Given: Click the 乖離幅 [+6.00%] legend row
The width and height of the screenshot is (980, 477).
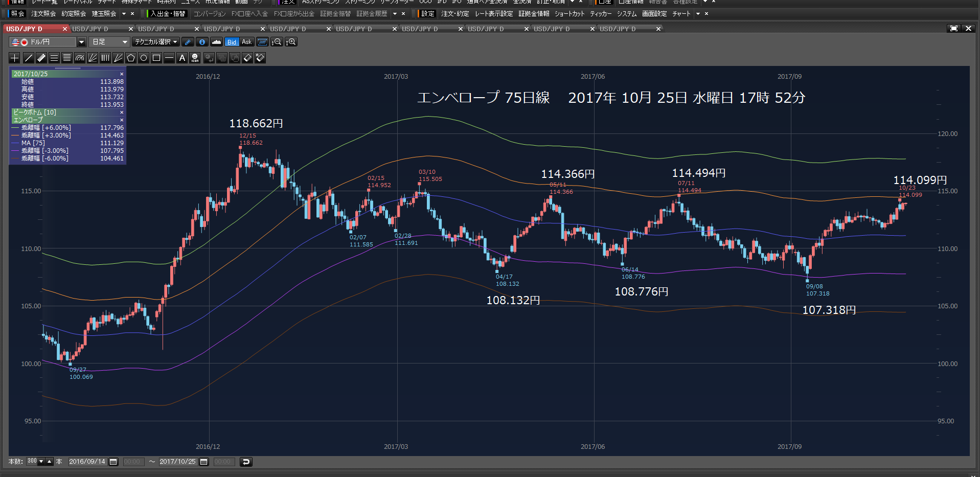Looking at the screenshot, I should tap(67, 128).
